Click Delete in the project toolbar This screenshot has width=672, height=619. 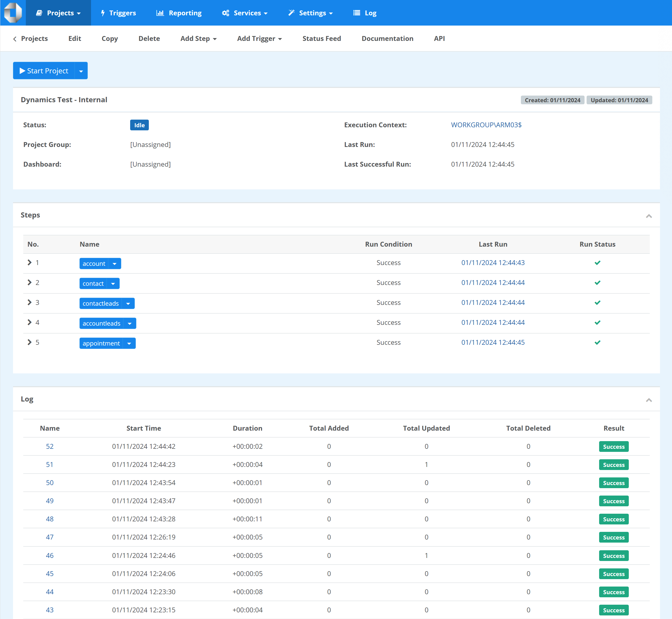coord(149,39)
